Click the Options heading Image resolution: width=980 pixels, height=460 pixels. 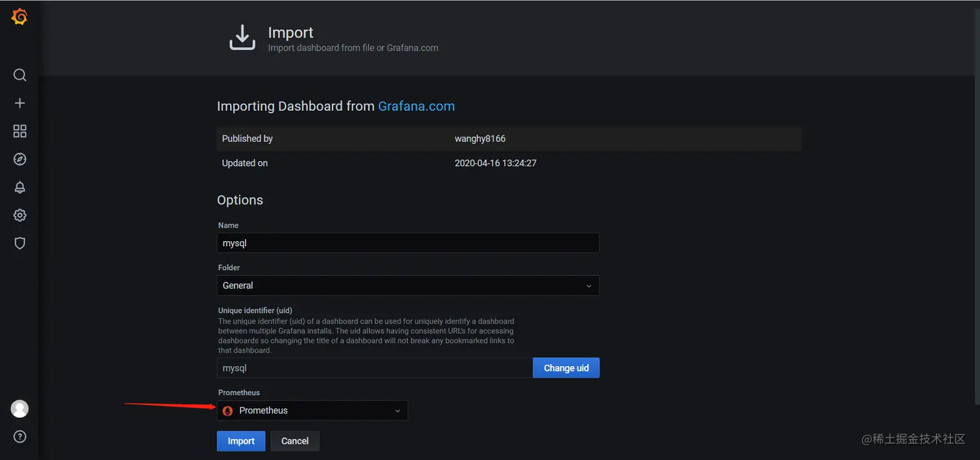(x=240, y=200)
